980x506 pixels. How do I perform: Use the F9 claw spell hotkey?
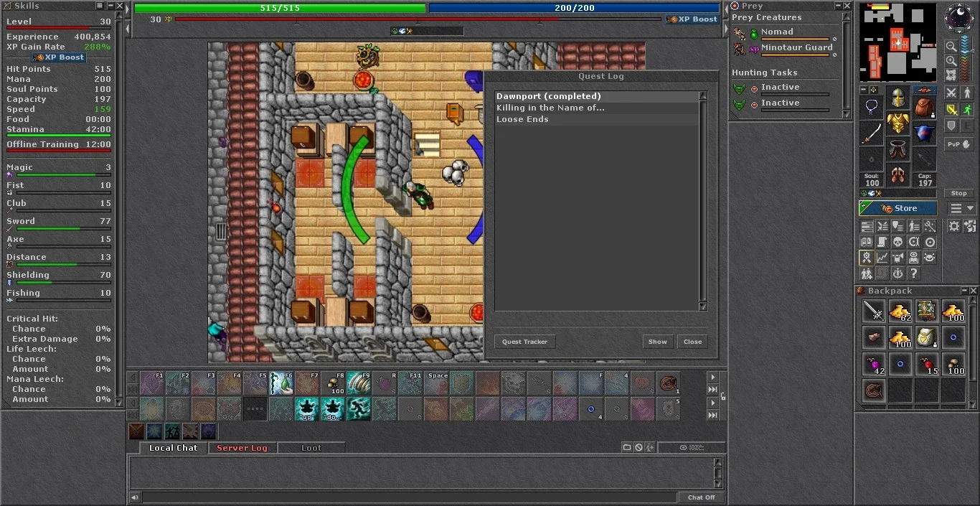[x=359, y=383]
